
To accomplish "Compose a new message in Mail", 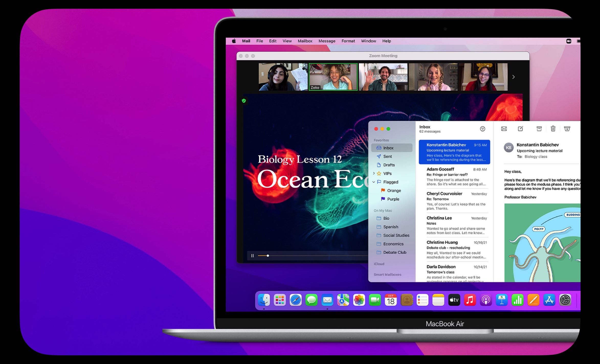I will click(x=520, y=129).
